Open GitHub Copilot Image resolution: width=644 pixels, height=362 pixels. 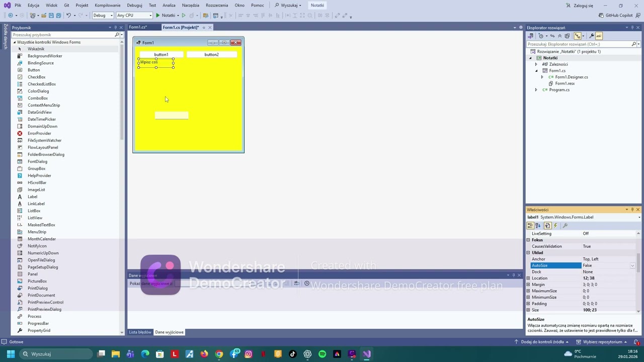click(615, 16)
